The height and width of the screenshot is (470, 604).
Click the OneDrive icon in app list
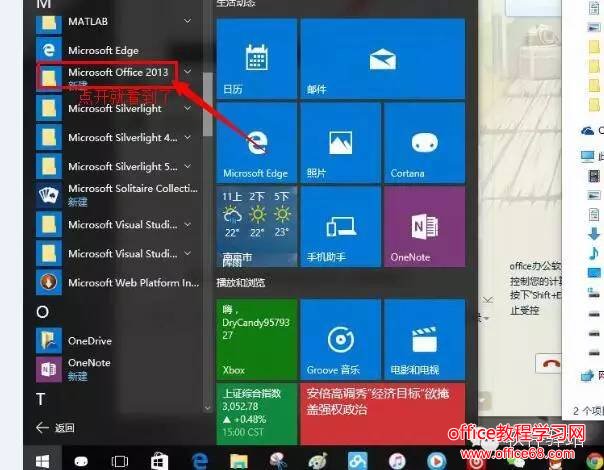point(49,341)
